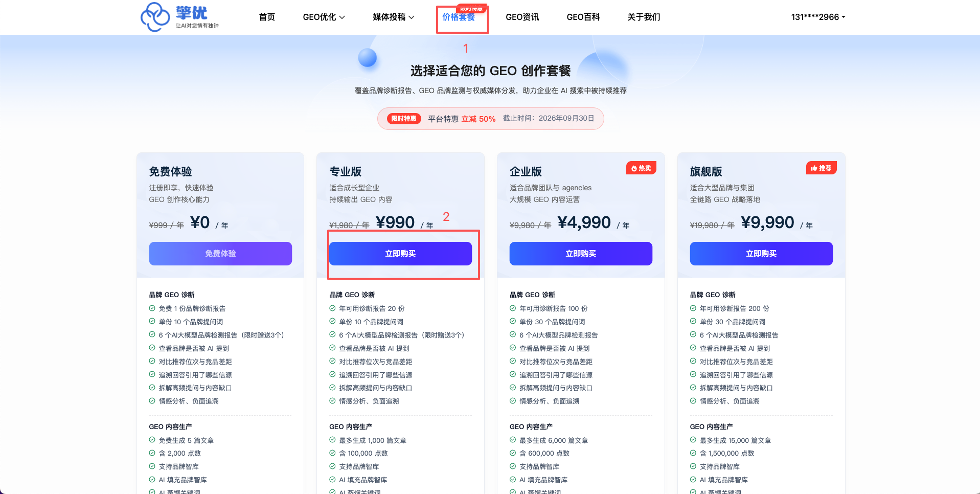
Task: Buy the 旗舰版 plan with 立即购买
Action: (761, 254)
